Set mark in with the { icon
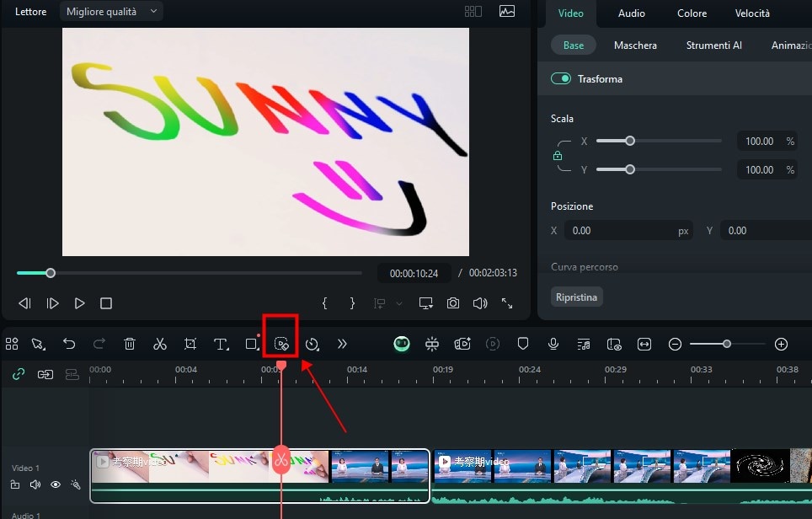The width and height of the screenshot is (812, 519). (324, 303)
